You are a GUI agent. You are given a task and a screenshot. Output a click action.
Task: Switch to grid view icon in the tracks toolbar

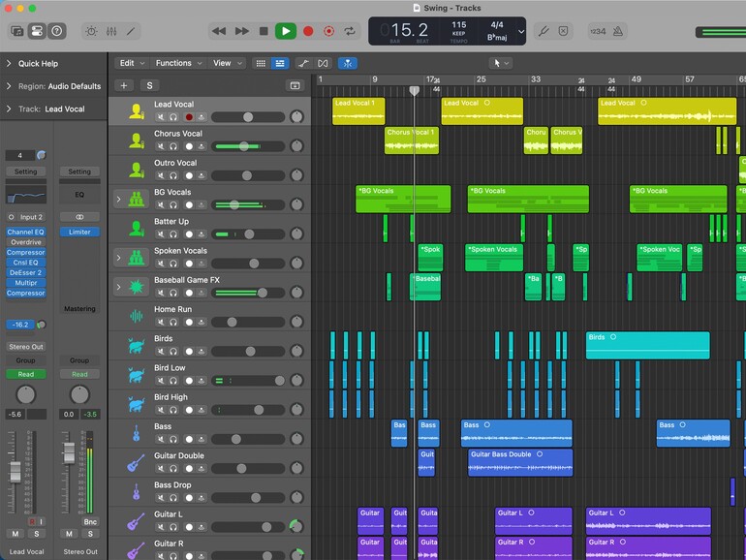click(x=261, y=63)
